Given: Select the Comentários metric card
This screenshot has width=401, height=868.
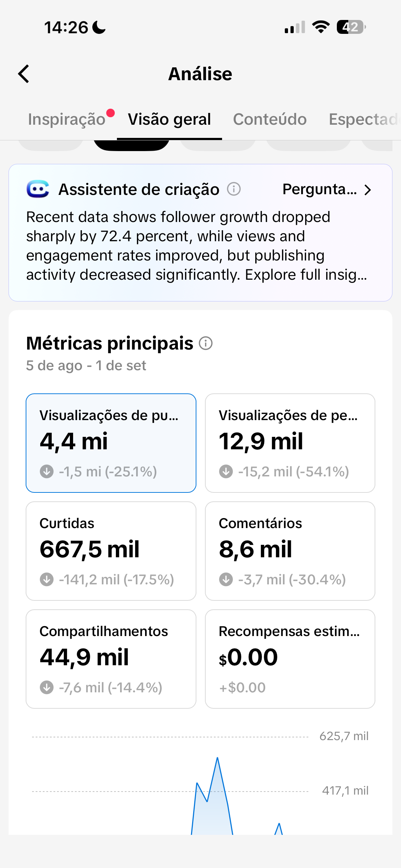Looking at the screenshot, I should (x=290, y=551).
